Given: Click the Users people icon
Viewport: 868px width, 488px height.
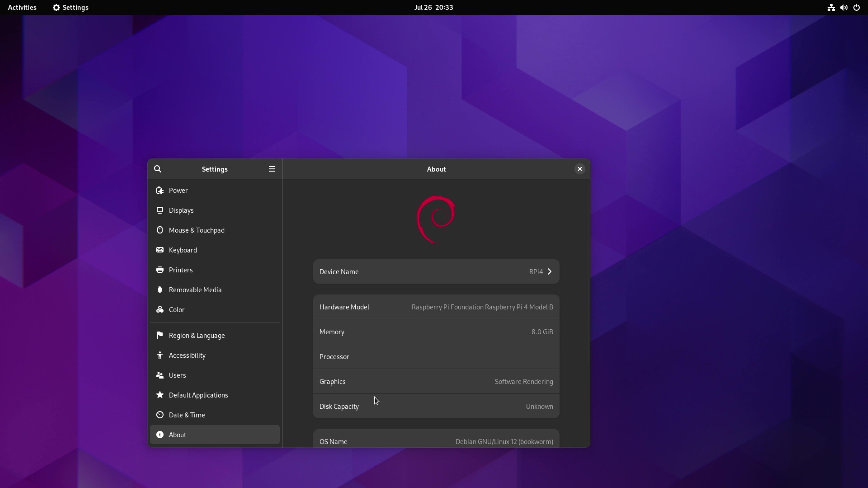Looking at the screenshot, I should [x=160, y=375].
